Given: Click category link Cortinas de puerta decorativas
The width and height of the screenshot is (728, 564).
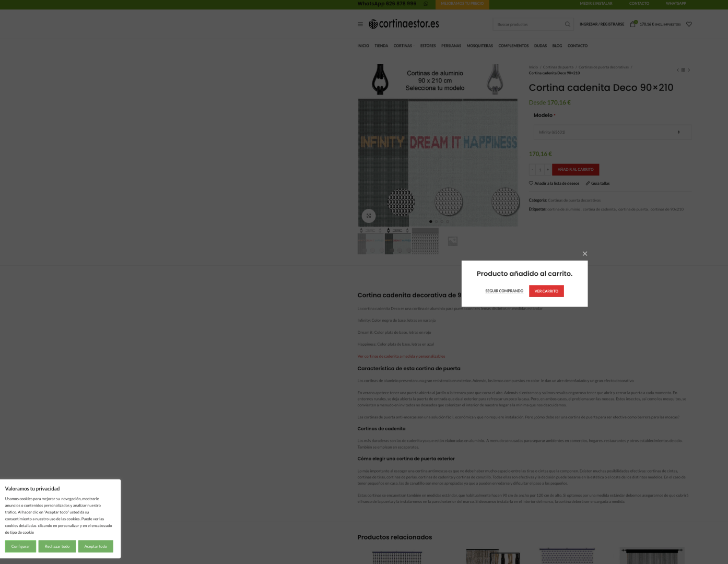Looking at the screenshot, I should coord(574,201).
